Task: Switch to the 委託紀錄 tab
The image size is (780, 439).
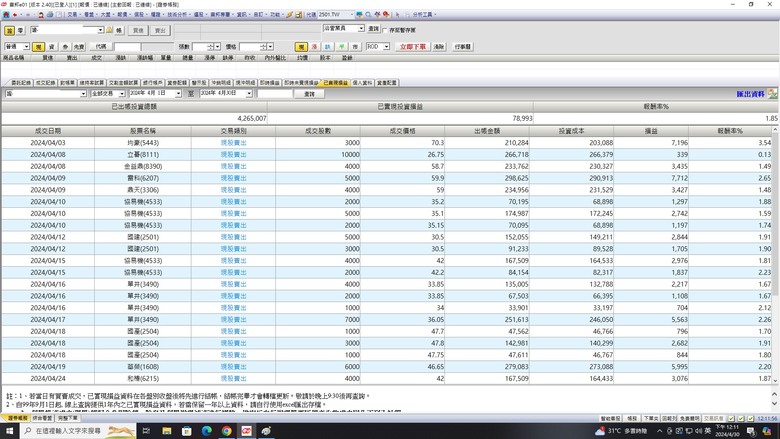Action: (x=21, y=83)
